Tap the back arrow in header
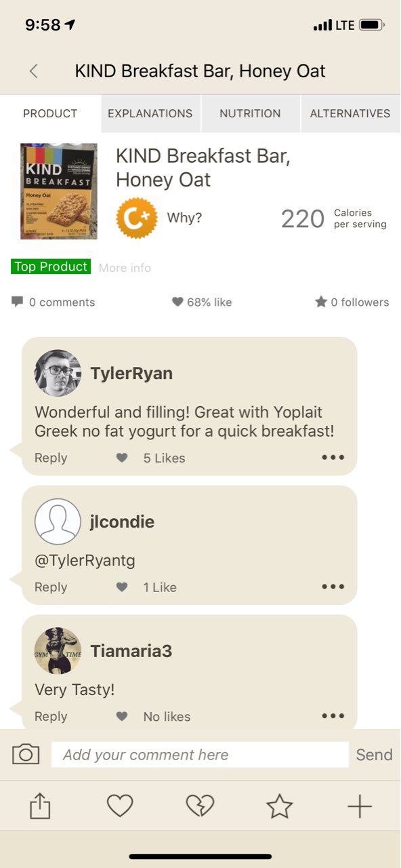This screenshot has height=868, width=401. pos(34,71)
